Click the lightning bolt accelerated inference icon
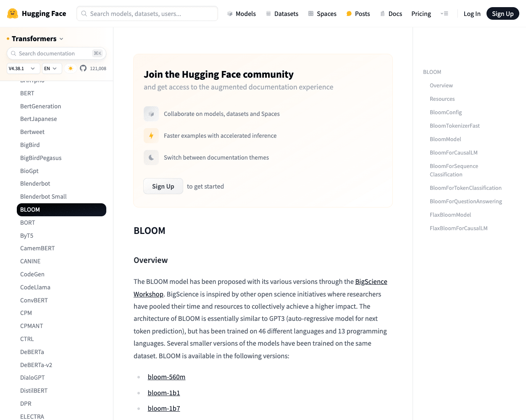Image resolution: width=526 pixels, height=420 pixels. [x=151, y=136]
